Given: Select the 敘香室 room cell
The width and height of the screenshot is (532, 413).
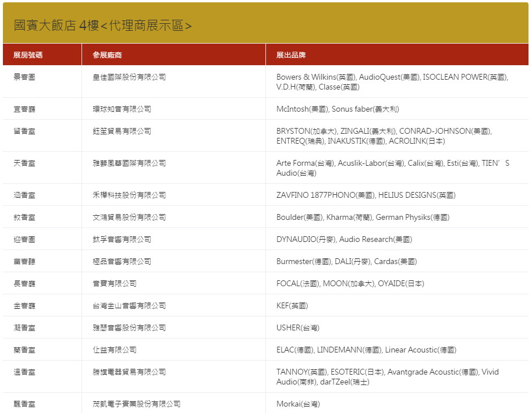Looking at the screenshot, I should click(x=42, y=217).
